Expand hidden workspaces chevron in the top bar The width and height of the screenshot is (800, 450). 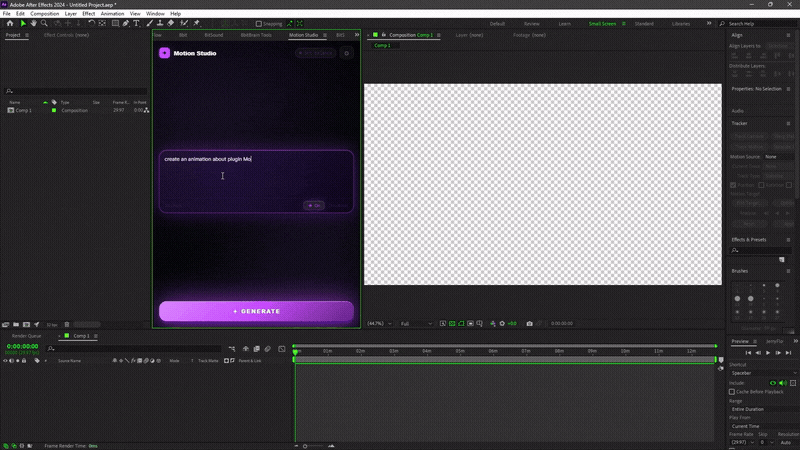pos(709,23)
